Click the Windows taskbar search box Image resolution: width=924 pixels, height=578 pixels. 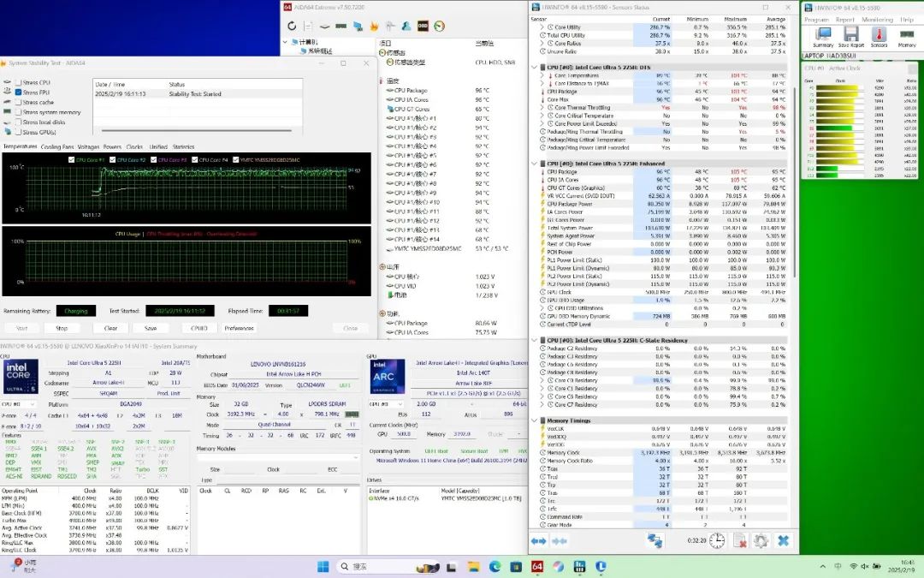pos(387,567)
